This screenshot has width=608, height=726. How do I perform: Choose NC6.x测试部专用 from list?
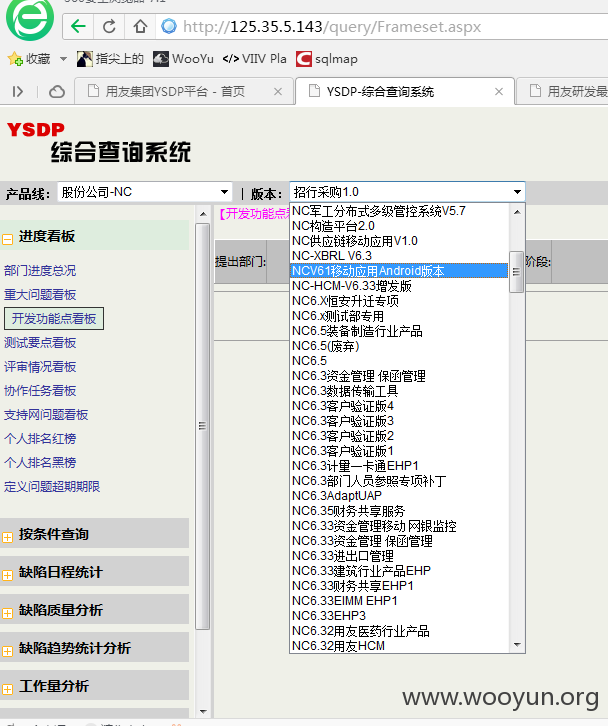(399, 316)
